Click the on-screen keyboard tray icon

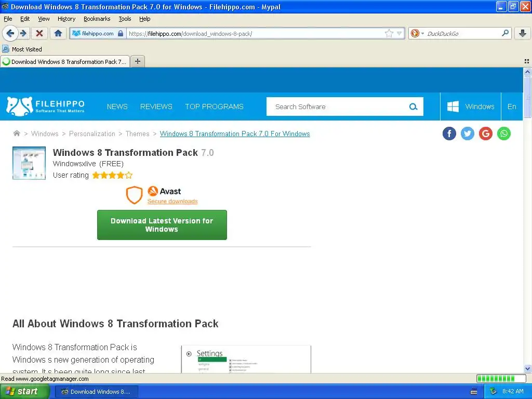[x=474, y=392]
